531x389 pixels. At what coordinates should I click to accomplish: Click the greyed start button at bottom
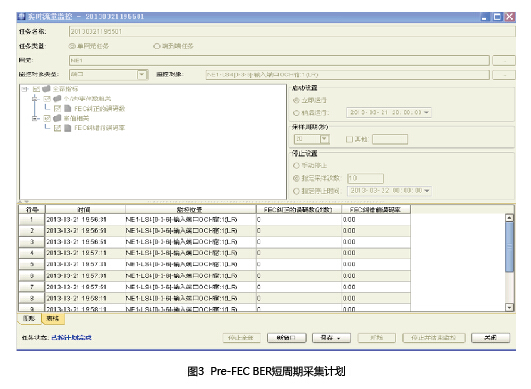coord(377,338)
